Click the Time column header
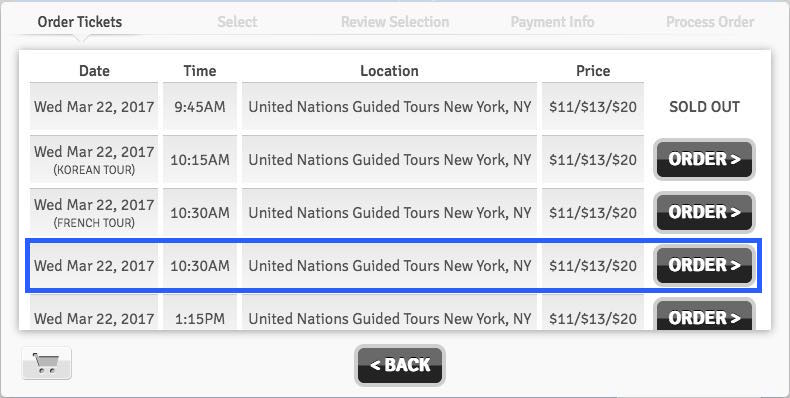 click(x=200, y=71)
